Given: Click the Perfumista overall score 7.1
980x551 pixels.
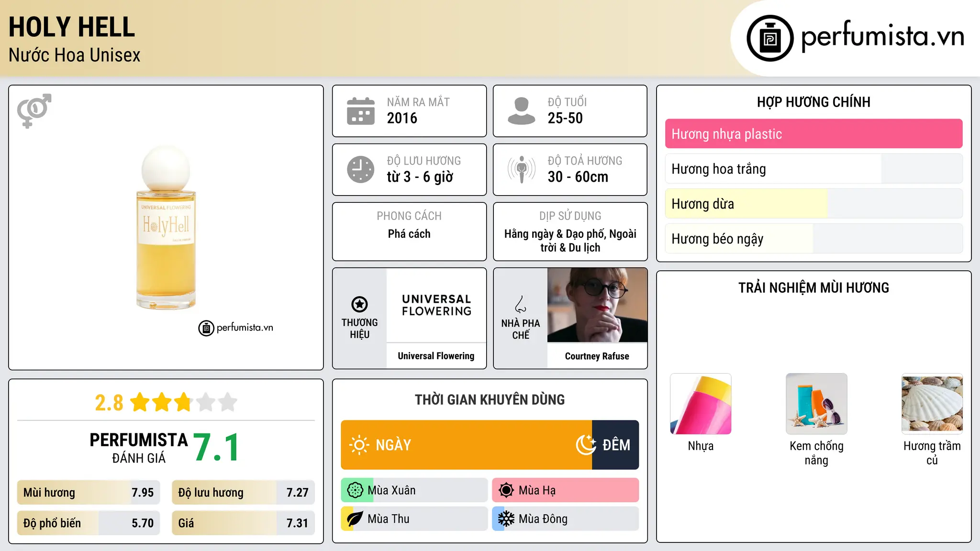Looking at the screenshot, I should click(216, 448).
